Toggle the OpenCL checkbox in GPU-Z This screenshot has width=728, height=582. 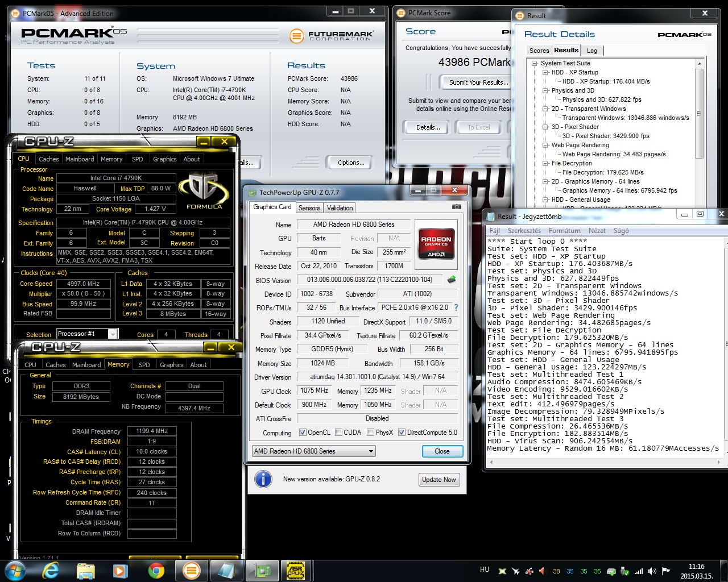pyautogui.click(x=303, y=433)
